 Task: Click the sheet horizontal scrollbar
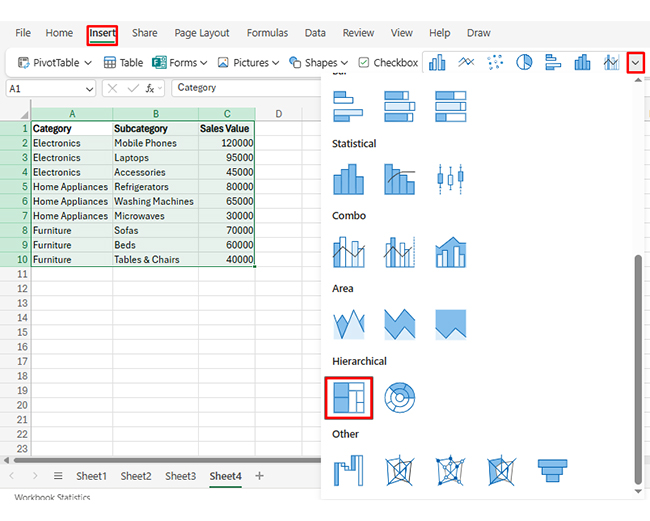tap(167, 460)
